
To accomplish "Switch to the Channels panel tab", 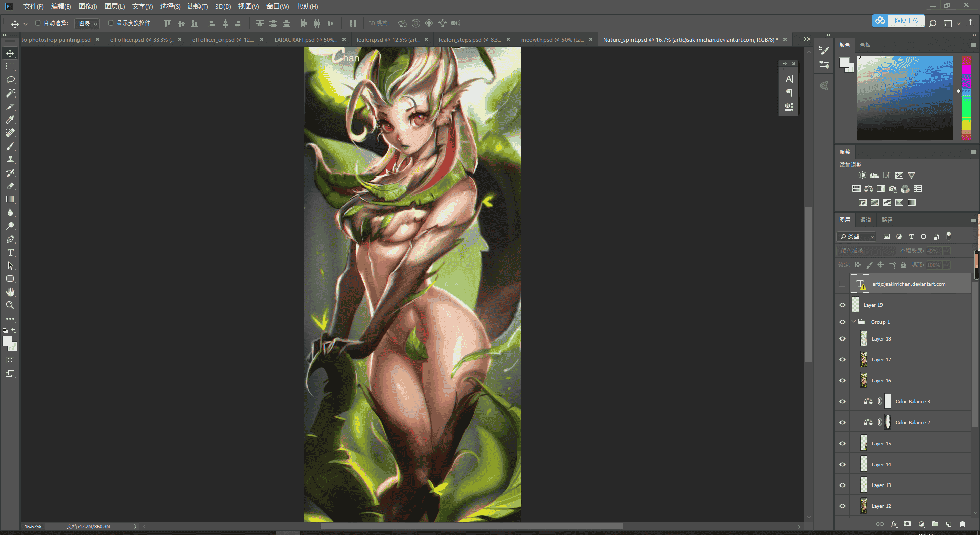I will click(x=866, y=220).
